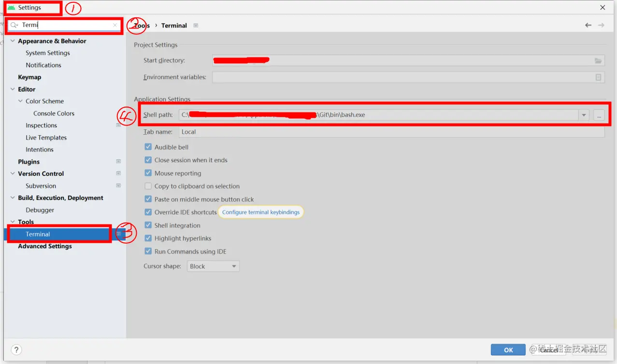617x364 pixels.
Task: Open the Cursor shape Block dropdown
Action: click(213, 266)
